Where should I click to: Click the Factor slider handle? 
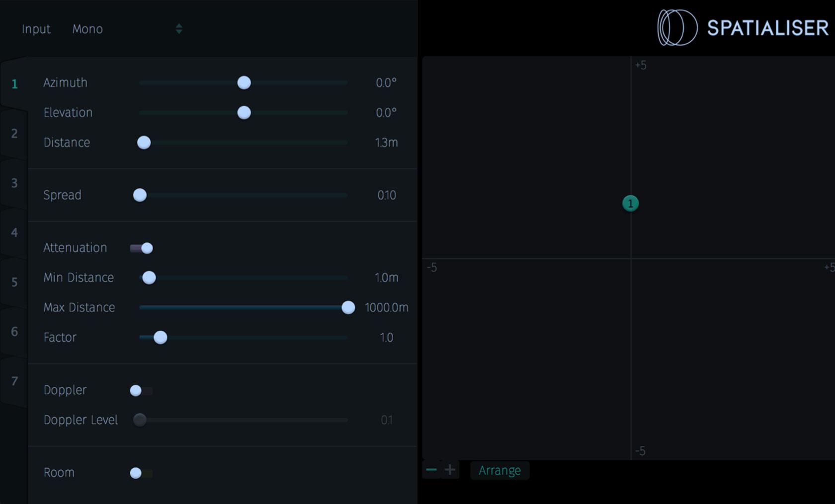tap(161, 338)
